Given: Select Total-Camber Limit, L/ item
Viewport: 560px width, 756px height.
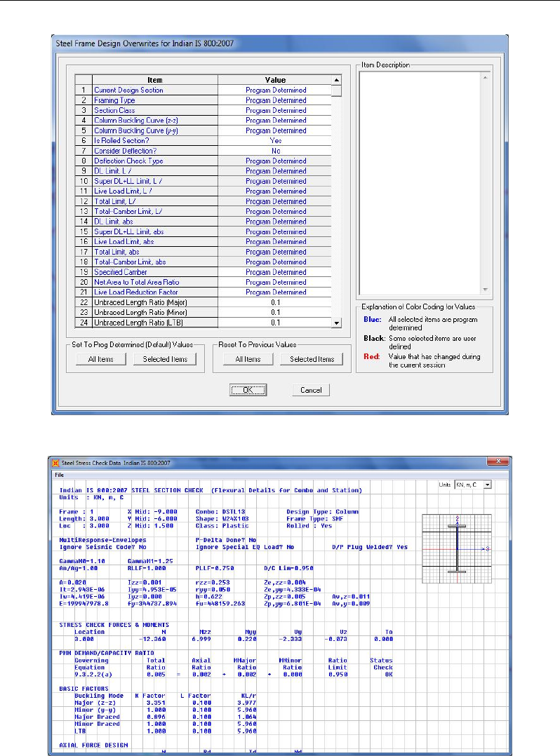Looking at the screenshot, I should pyautogui.click(x=155, y=211).
